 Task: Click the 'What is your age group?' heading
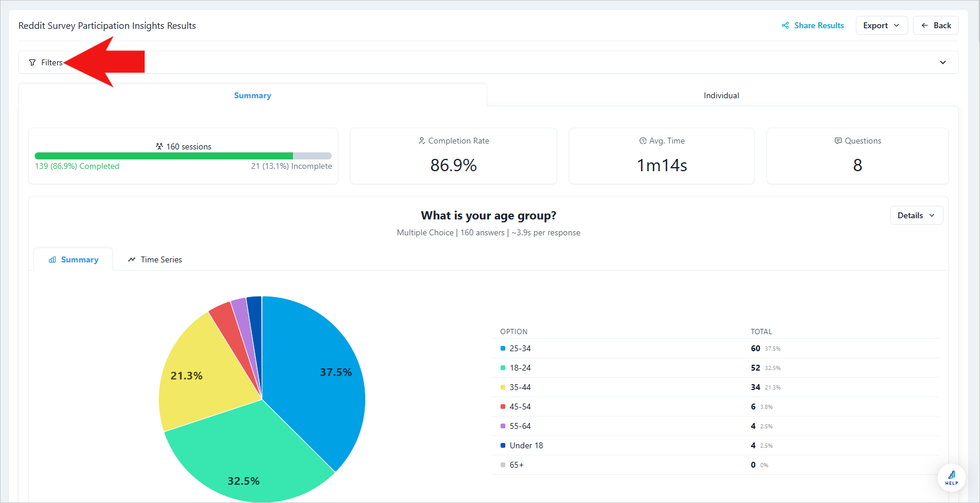click(488, 215)
